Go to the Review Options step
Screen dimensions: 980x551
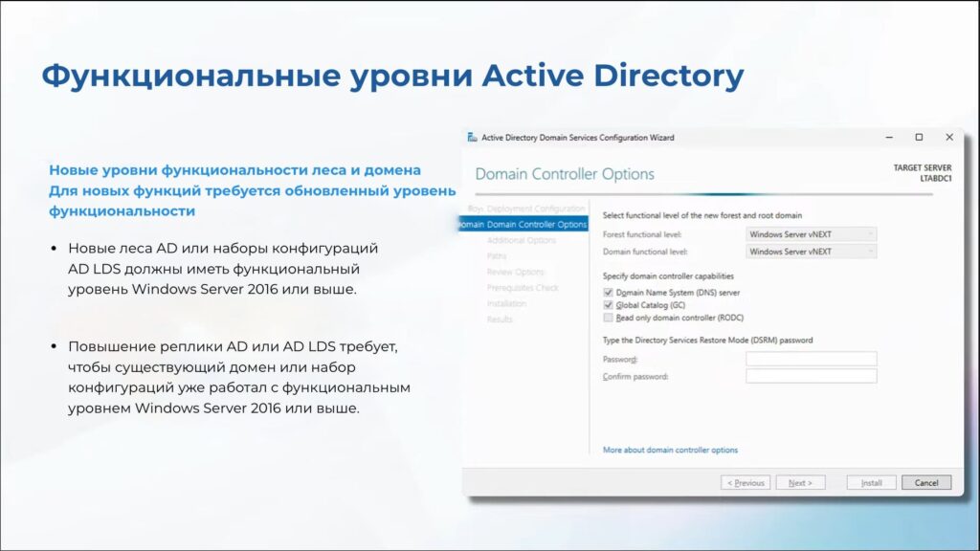(x=516, y=272)
